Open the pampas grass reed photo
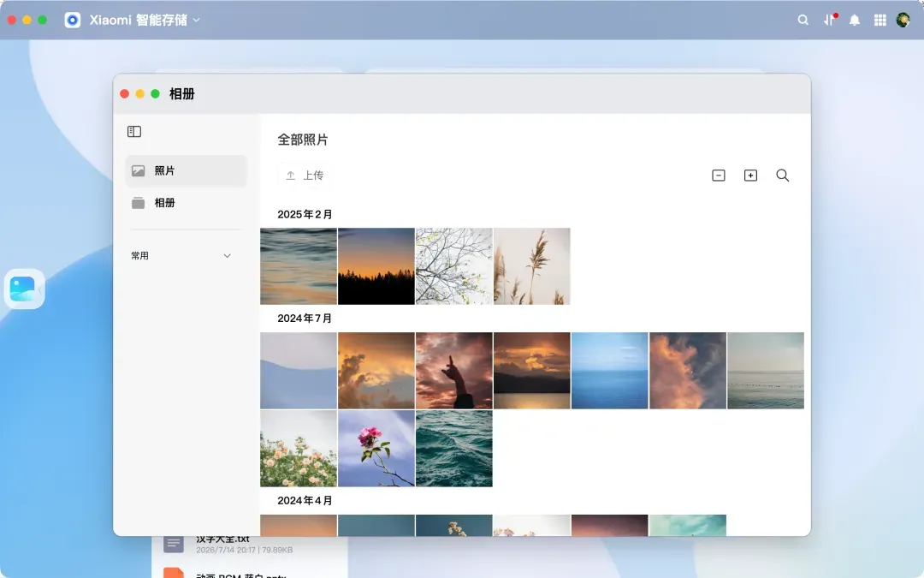This screenshot has height=578, width=924. tap(531, 266)
